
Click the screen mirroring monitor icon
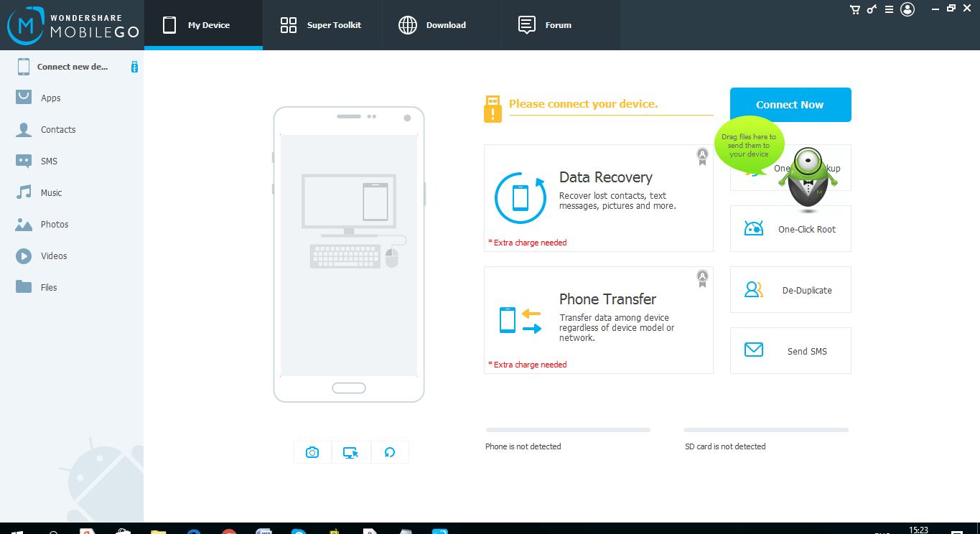(x=351, y=452)
